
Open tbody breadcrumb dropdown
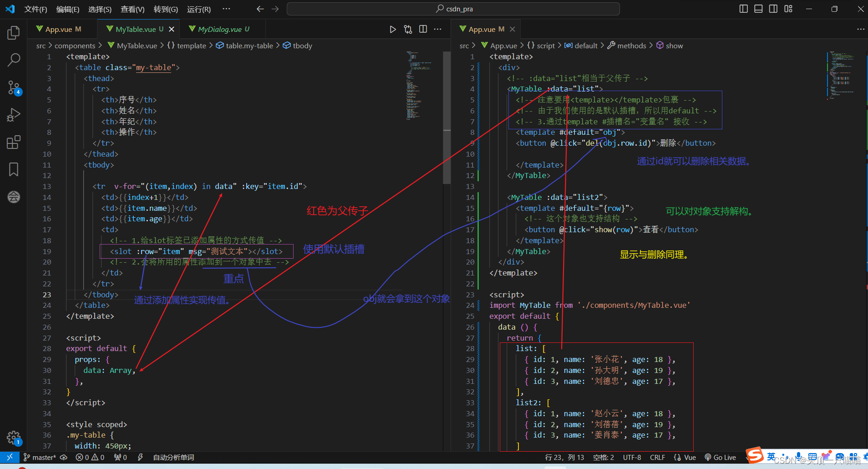pos(298,46)
